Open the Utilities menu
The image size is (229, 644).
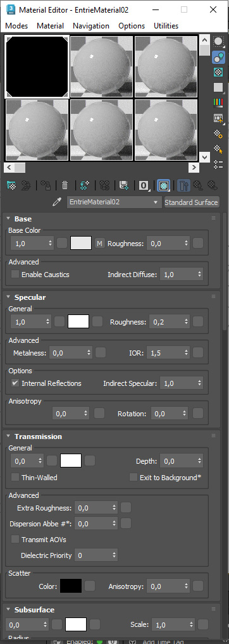click(166, 26)
